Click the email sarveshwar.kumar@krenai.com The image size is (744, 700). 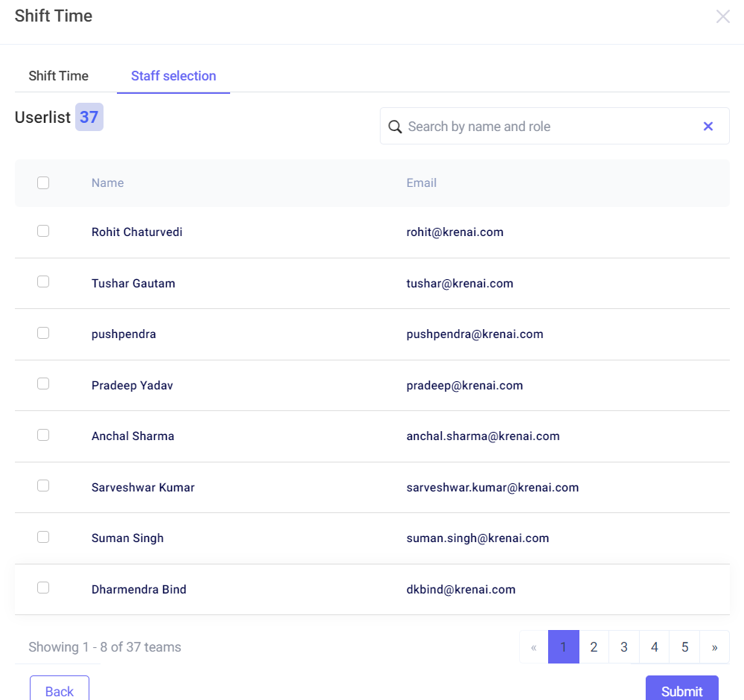pyautogui.click(x=492, y=487)
